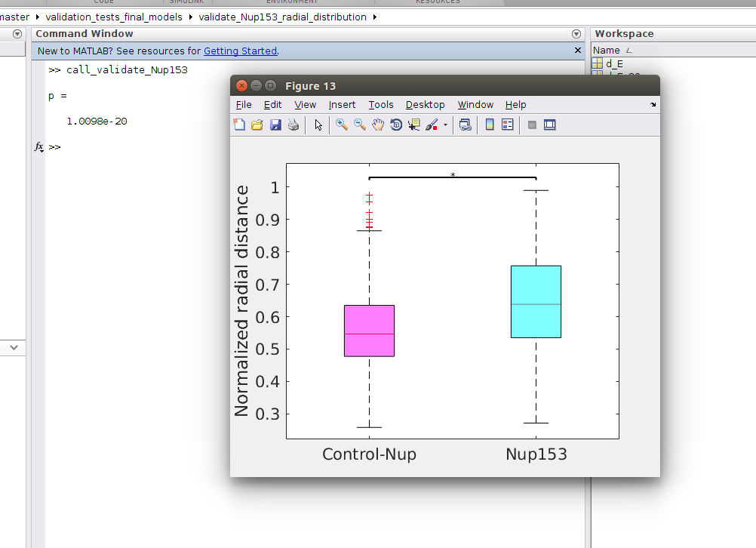Screen dimensions: 756x548
Task: Select the Pan hand tool
Action: (378, 125)
